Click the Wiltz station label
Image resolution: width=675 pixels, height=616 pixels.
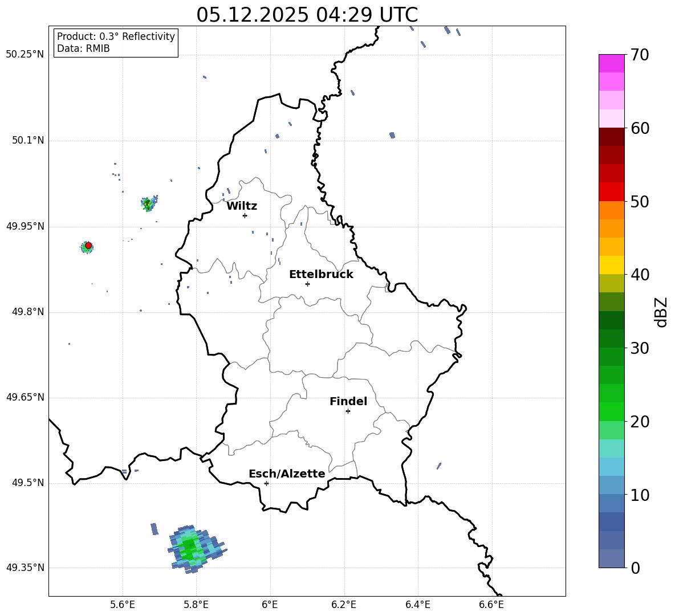(x=242, y=206)
